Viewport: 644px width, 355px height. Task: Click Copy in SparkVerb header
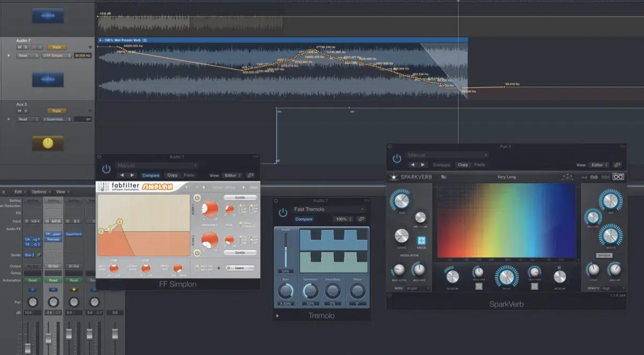tap(463, 165)
